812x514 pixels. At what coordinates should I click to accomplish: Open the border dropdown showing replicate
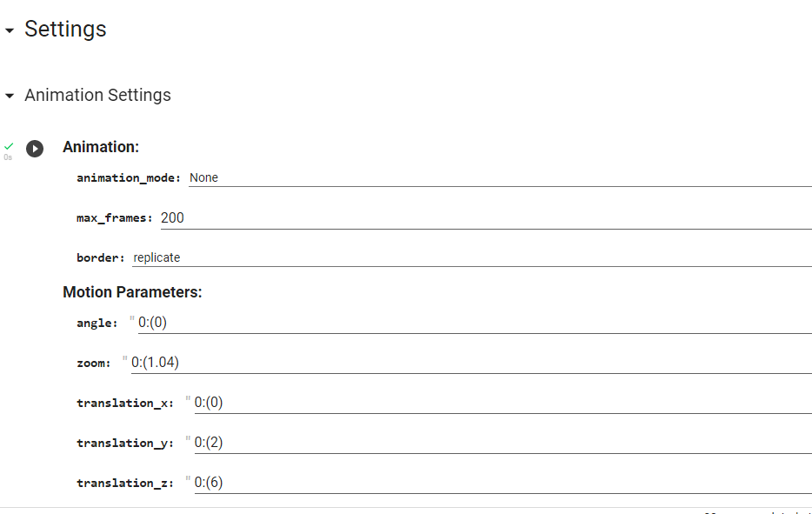[472, 257]
